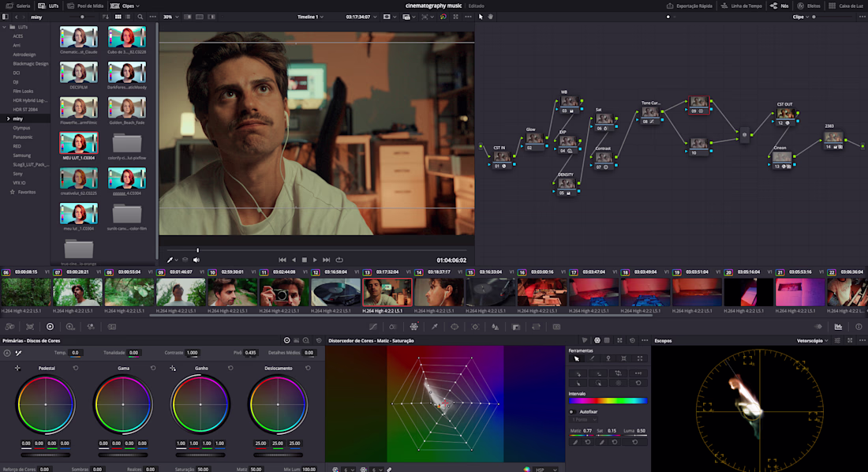868x472 pixels.
Task: Select the Golden_Beach_Fade LUT thumbnail
Action: pyautogui.click(x=127, y=107)
